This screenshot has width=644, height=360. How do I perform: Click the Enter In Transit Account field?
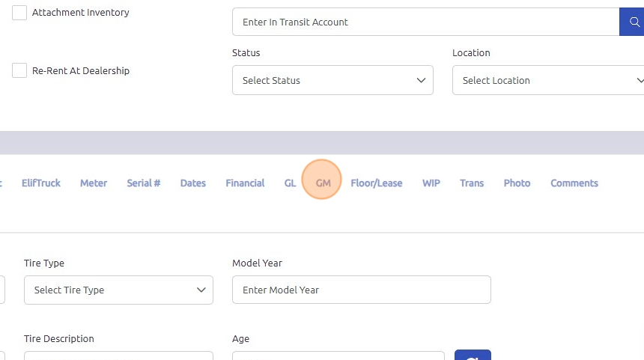pos(425,22)
